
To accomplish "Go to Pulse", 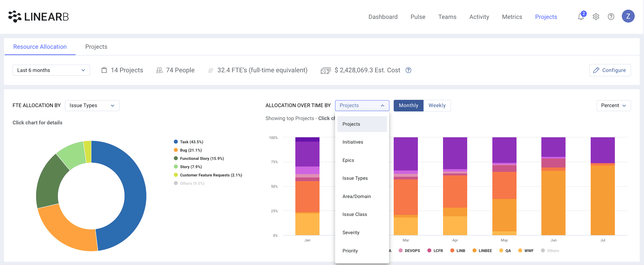I will click(x=418, y=17).
